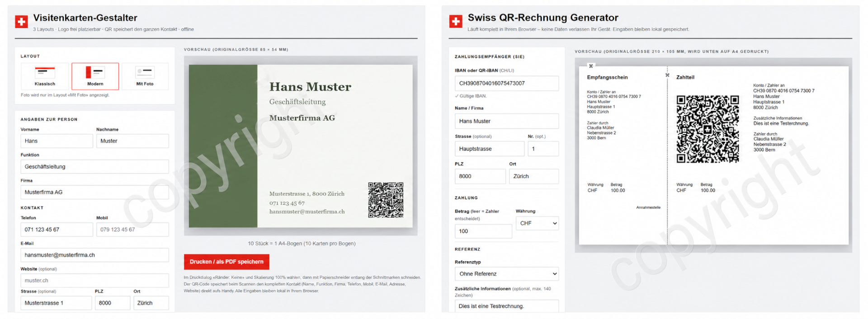Click the Swiss QR code in Zahlteil
868x319 pixels.
pyautogui.click(x=708, y=129)
